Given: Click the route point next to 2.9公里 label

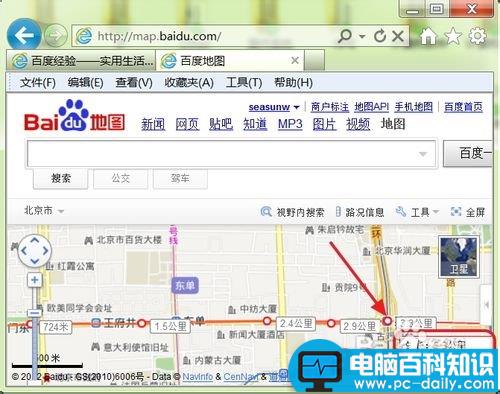Looking at the screenshot, I should pyautogui.click(x=331, y=323).
